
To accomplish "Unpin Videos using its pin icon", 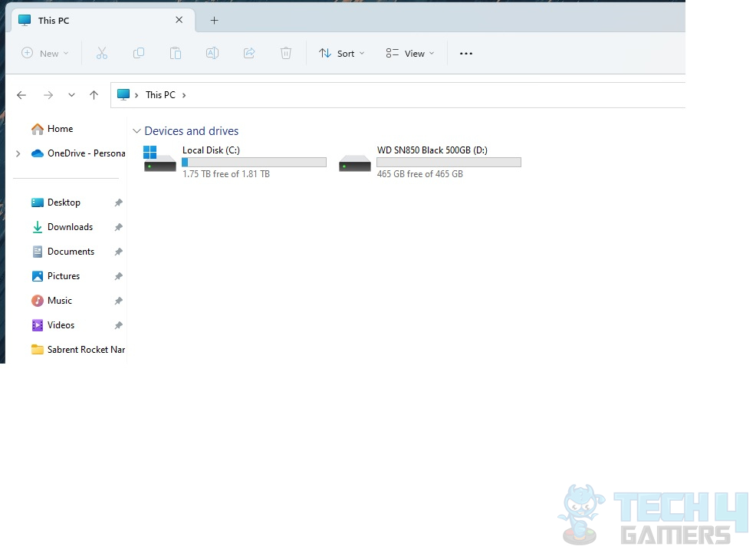I will click(118, 326).
